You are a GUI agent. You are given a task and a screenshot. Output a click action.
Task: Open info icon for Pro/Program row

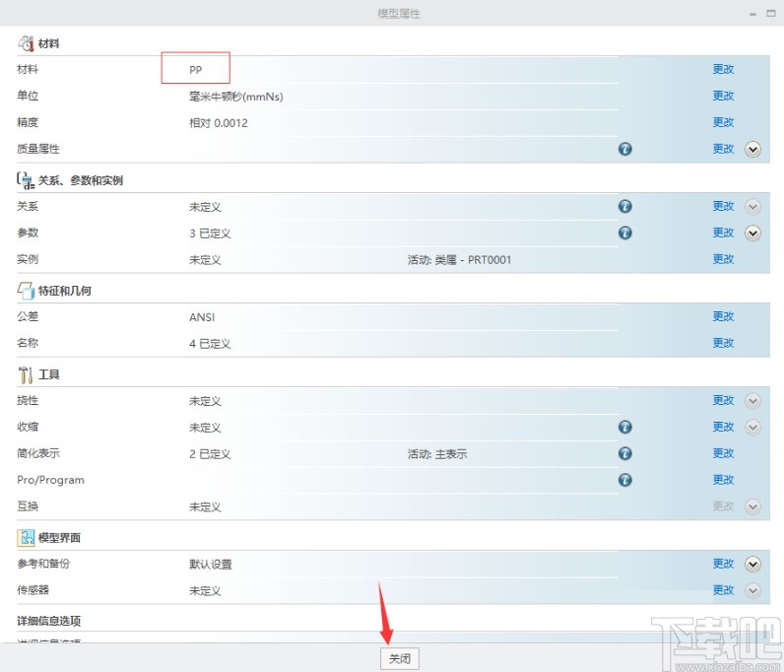click(625, 480)
